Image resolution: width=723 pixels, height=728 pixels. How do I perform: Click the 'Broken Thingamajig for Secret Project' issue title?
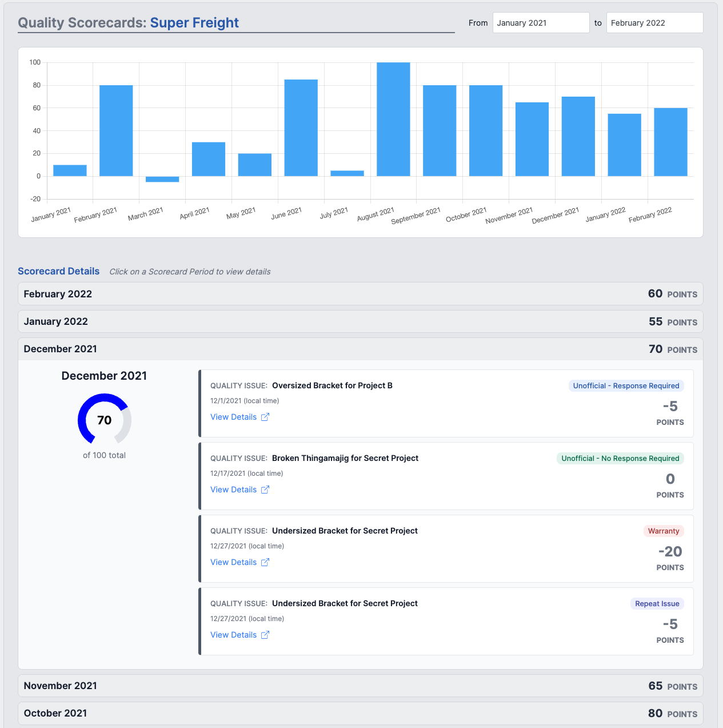click(345, 458)
